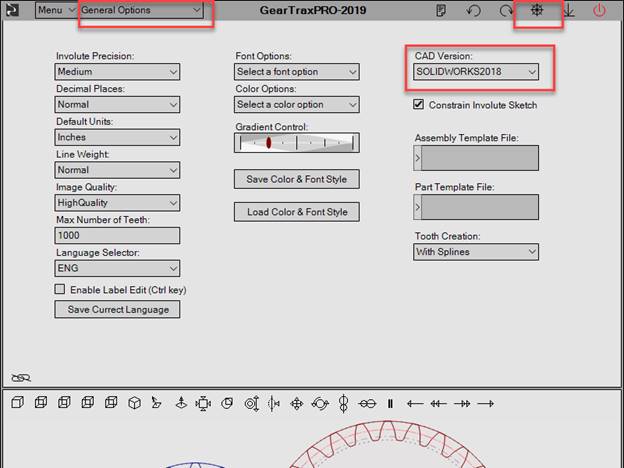Click the undo arrow icon
The height and width of the screenshot is (468, 624).
[x=473, y=10]
